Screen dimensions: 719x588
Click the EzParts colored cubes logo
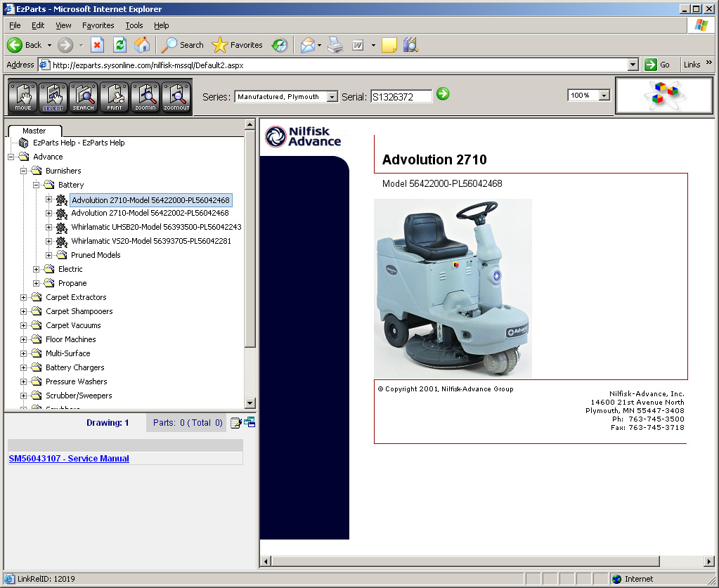pos(663,96)
